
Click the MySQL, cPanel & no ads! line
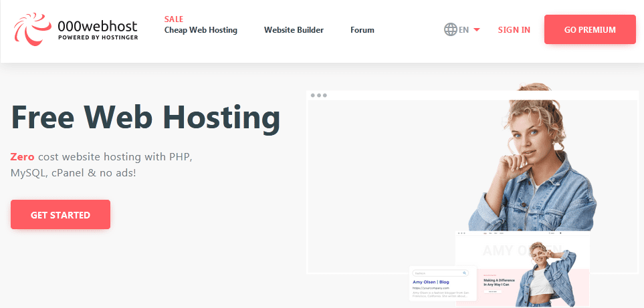click(73, 173)
